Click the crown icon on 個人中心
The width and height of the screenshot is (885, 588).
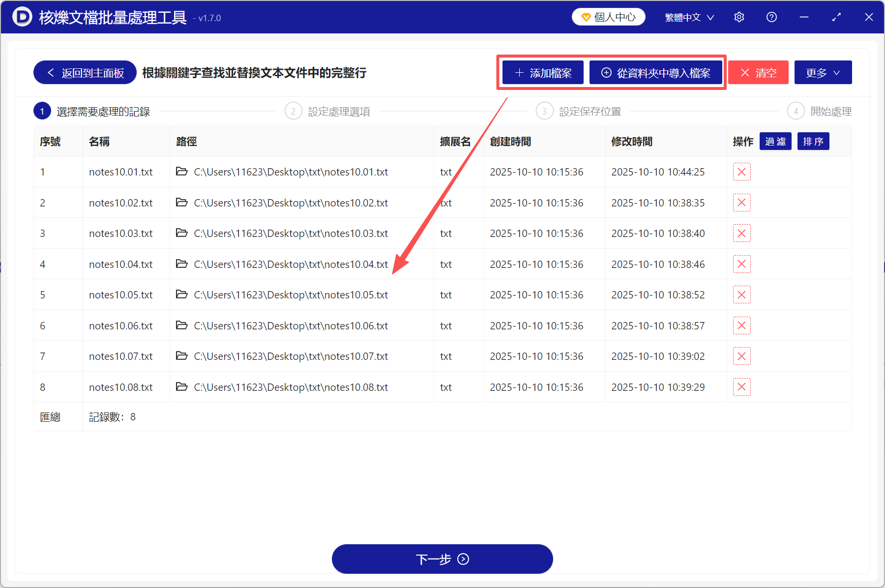[585, 16]
